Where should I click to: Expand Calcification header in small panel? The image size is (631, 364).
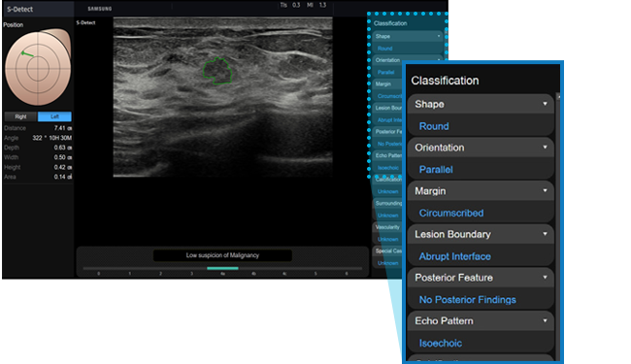click(387, 180)
